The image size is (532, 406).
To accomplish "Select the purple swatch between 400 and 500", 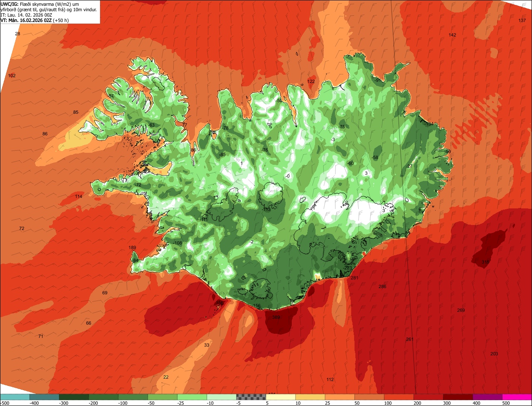I will click(487, 397).
